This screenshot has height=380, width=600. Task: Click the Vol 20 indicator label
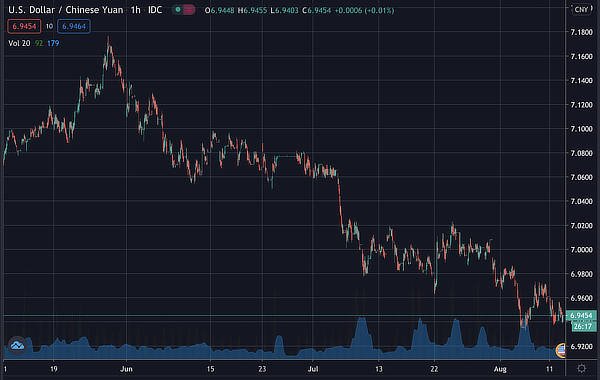(19, 43)
